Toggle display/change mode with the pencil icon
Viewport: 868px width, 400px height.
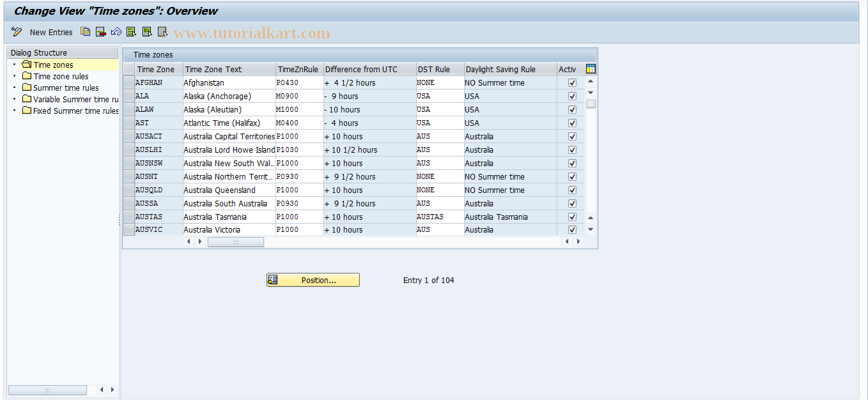(15, 32)
